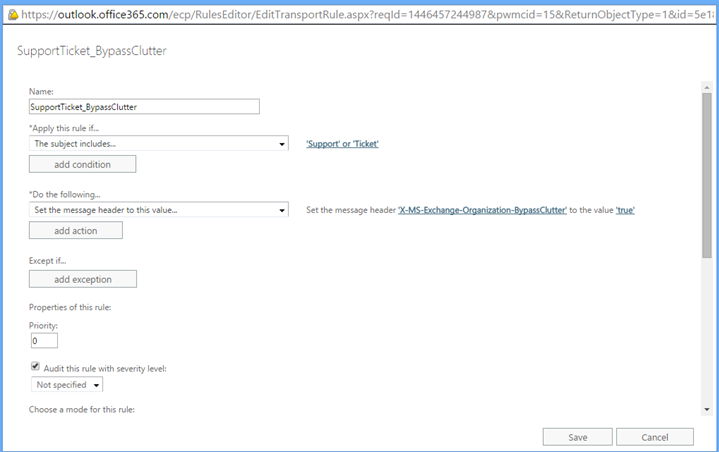719x452 pixels.
Task: Save the transport rule
Action: 577,437
